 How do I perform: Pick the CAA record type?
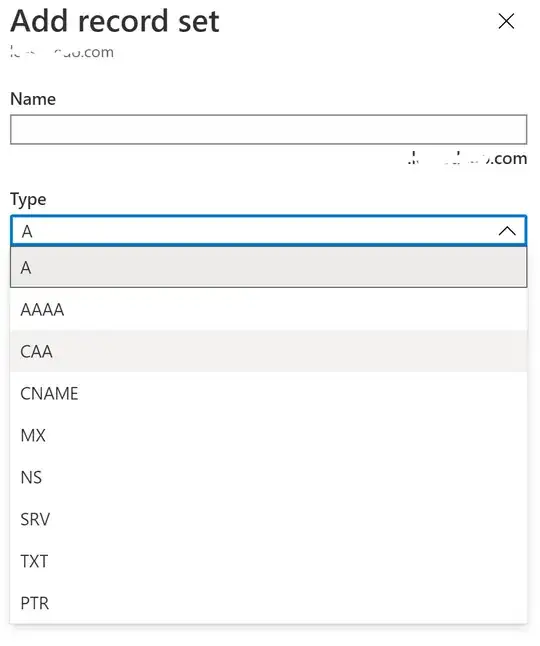[x=269, y=351]
